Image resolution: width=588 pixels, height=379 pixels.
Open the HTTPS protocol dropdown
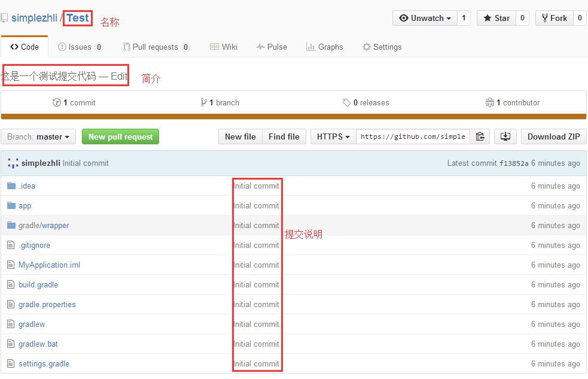click(x=333, y=137)
